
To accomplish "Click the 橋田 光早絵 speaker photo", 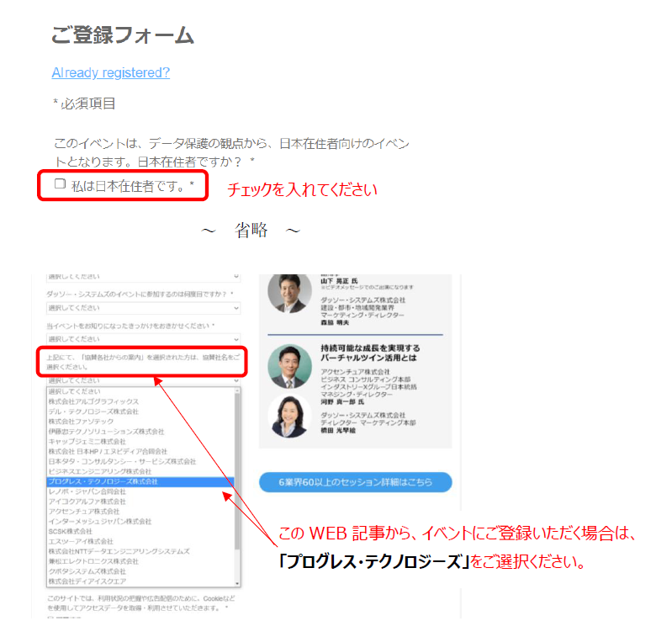I will click(x=289, y=416).
